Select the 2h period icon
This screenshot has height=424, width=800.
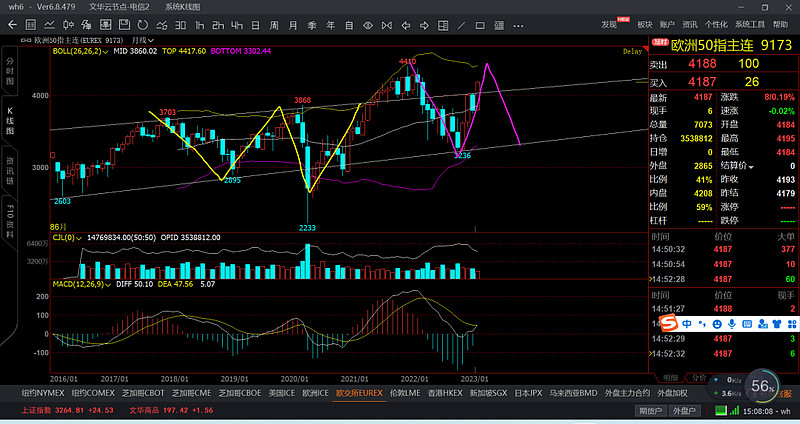218,25
